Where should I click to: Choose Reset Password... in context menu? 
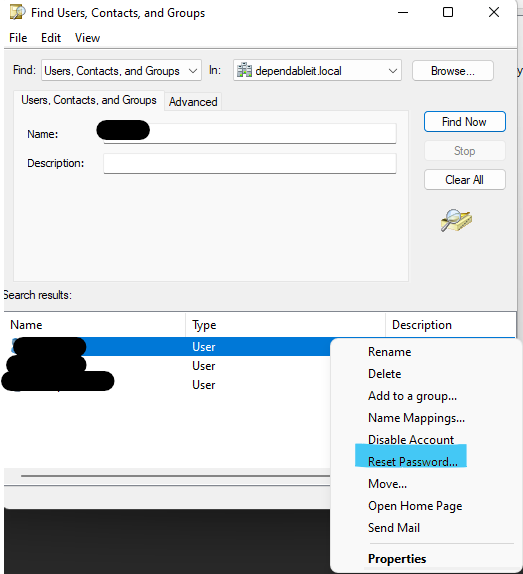pyautogui.click(x=413, y=462)
